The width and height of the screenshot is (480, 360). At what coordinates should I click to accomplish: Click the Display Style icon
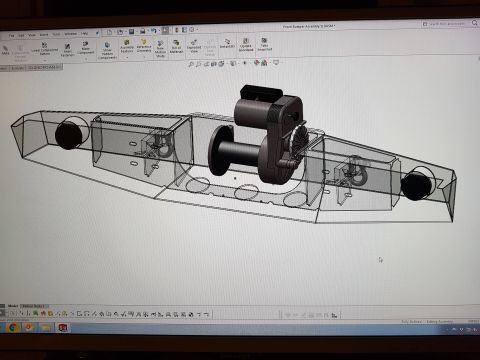233,63
